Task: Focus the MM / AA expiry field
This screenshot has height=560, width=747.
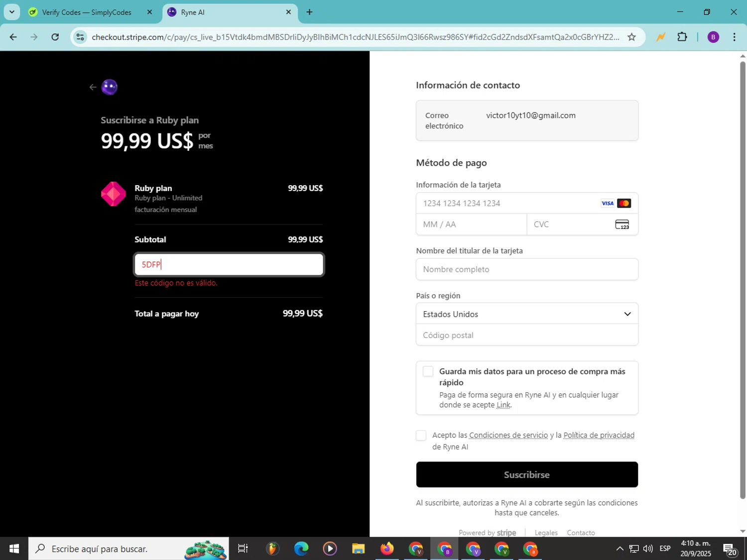Action: click(x=471, y=224)
